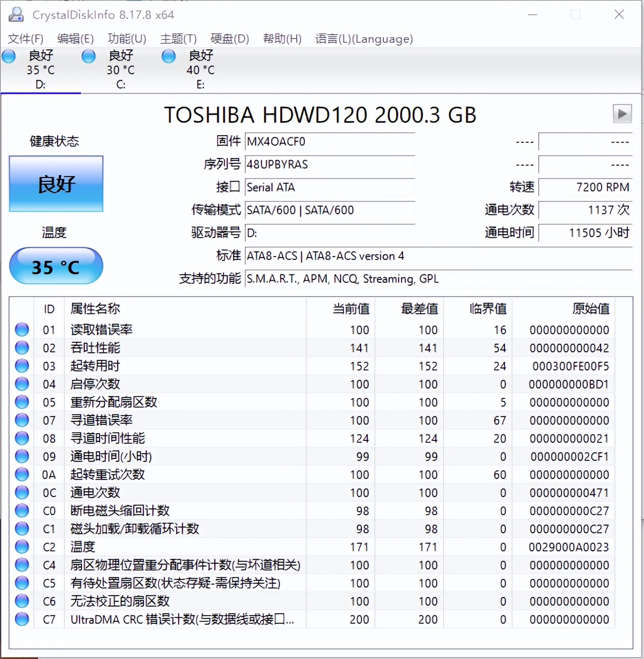Click the blue status dot beside 读取错误率
Viewport: 644px width, 659px height.
(21, 329)
